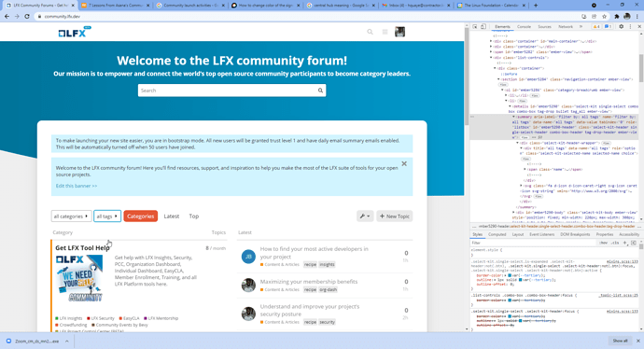Click the warnings badge showing 4
Viewport: 644px width, 349px height.
596,27
